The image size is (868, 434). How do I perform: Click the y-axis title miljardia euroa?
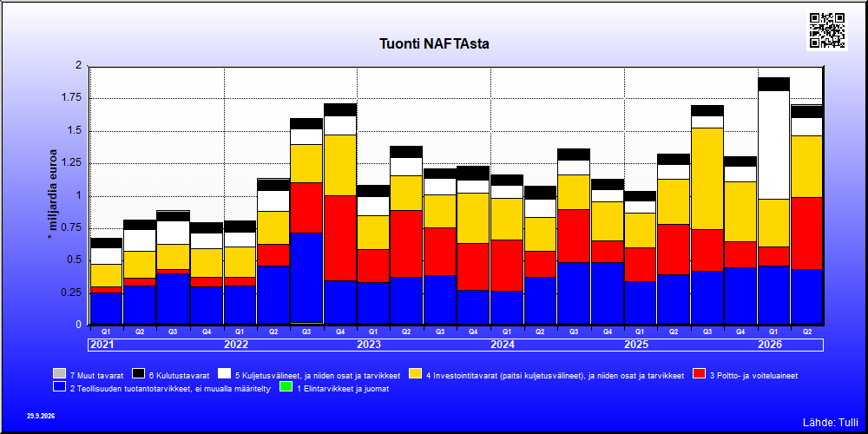[x=53, y=194]
